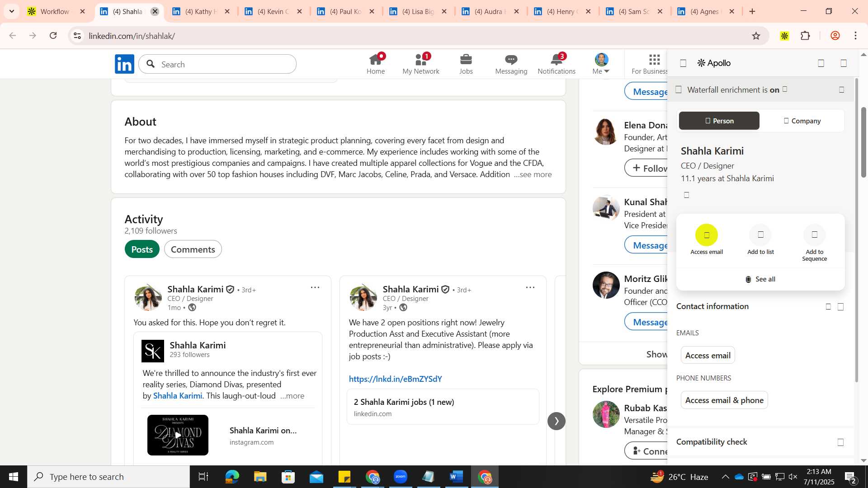This screenshot has width=868, height=488.
Task: Open the lnkd.in/eBmZYSdY link
Action: point(395,379)
